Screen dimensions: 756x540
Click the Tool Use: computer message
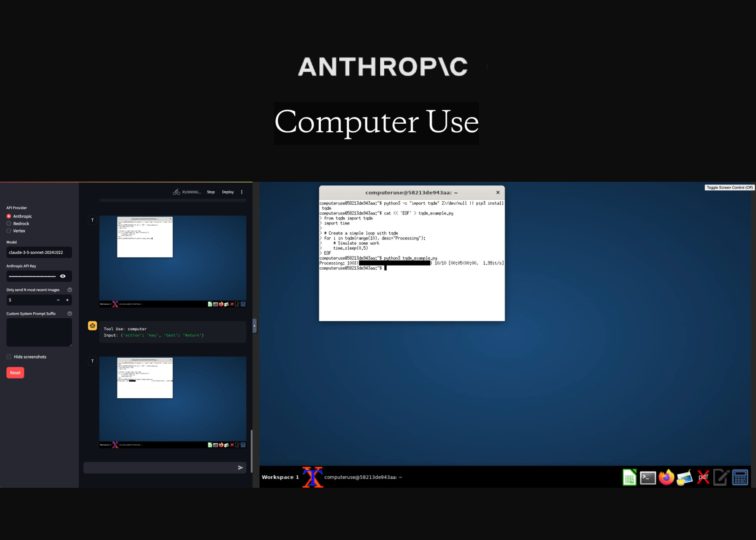point(173,332)
